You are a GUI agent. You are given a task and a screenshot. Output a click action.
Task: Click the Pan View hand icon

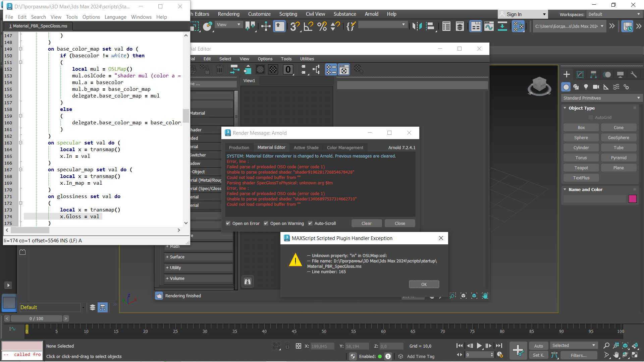[616, 355]
